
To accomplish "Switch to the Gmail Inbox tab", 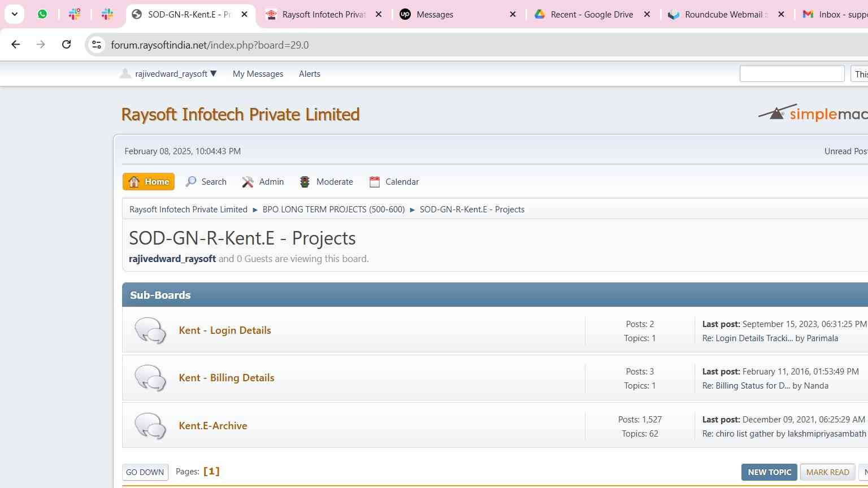I will [834, 15].
